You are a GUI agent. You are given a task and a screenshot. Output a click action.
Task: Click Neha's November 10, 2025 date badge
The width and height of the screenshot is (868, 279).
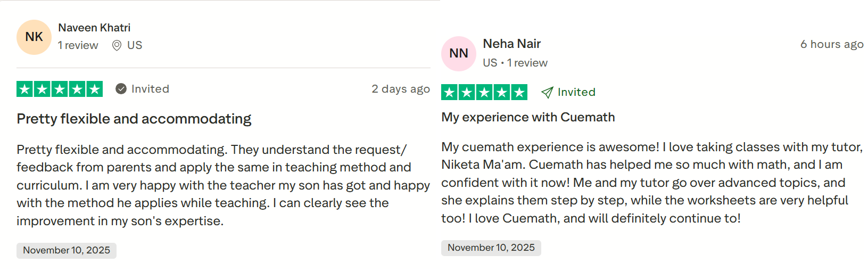pyautogui.click(x=491, y=248)
